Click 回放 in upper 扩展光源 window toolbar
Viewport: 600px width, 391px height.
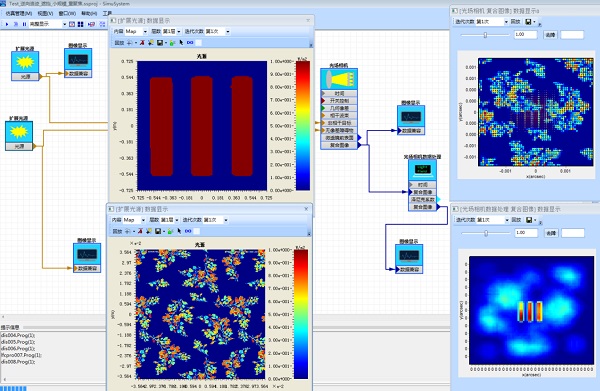[119, 43]
